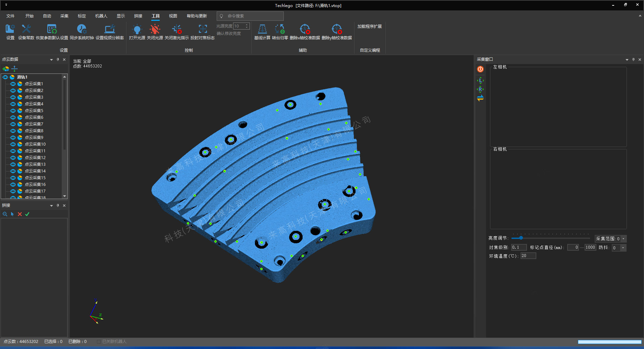Hide 点云采集1 using its eye icon

13,84
